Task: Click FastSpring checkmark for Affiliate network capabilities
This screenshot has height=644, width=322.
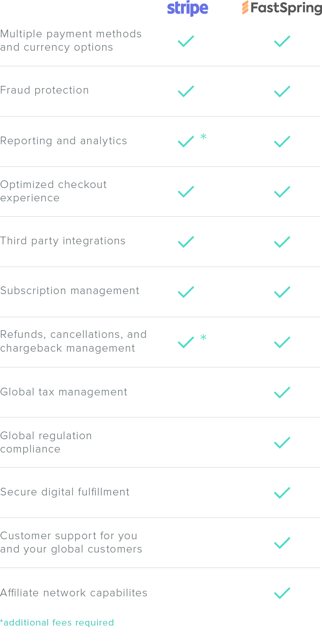Action: pos(282,593)
